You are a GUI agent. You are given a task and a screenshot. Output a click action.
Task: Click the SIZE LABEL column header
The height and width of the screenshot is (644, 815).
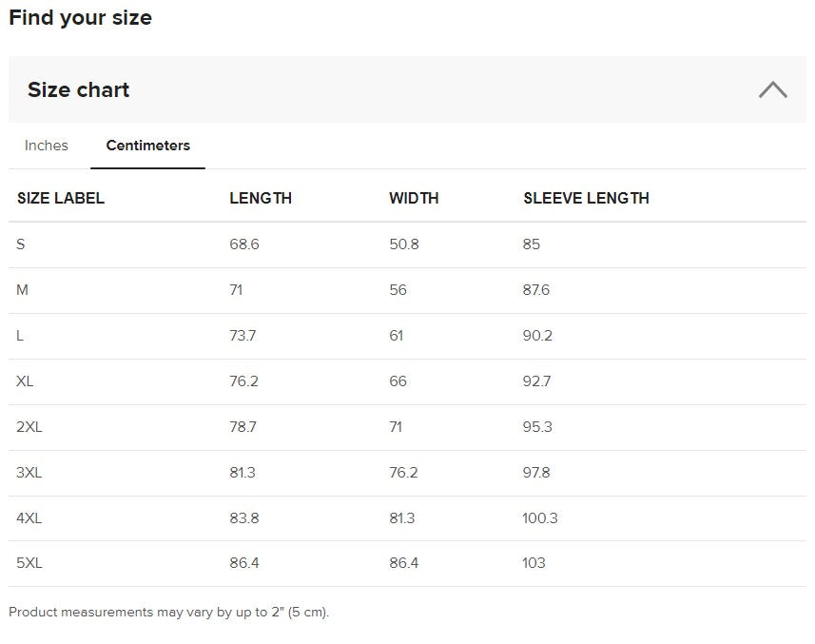(61, 198)
